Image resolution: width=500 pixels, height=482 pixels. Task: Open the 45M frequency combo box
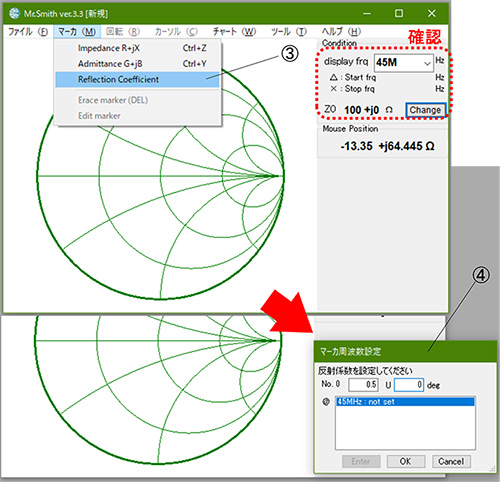[404, 63]
